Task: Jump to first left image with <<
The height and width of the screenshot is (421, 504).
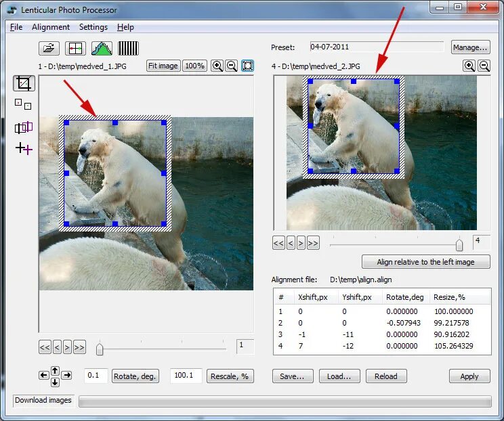Action: [45, 347]
